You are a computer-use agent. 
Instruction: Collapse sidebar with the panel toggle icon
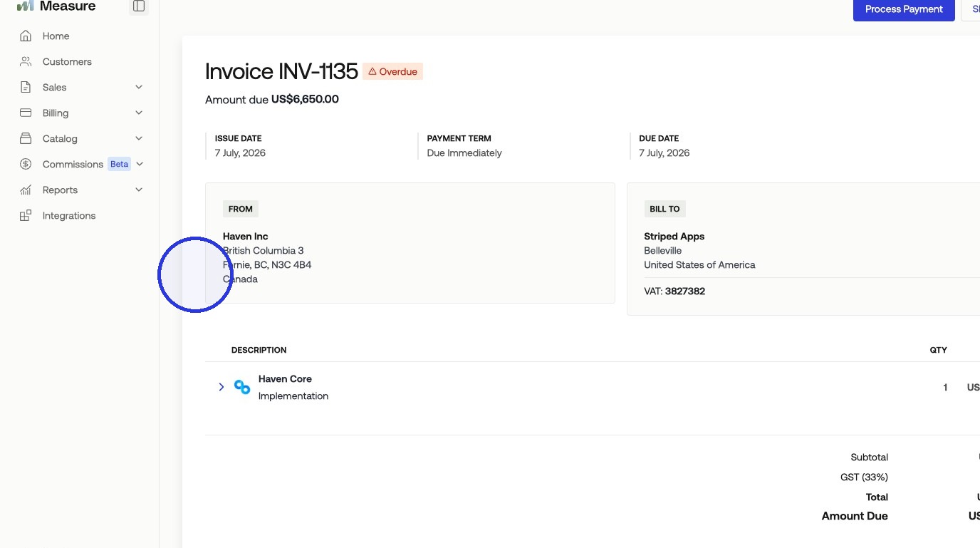pyautogui.click(x=139, y=6)
